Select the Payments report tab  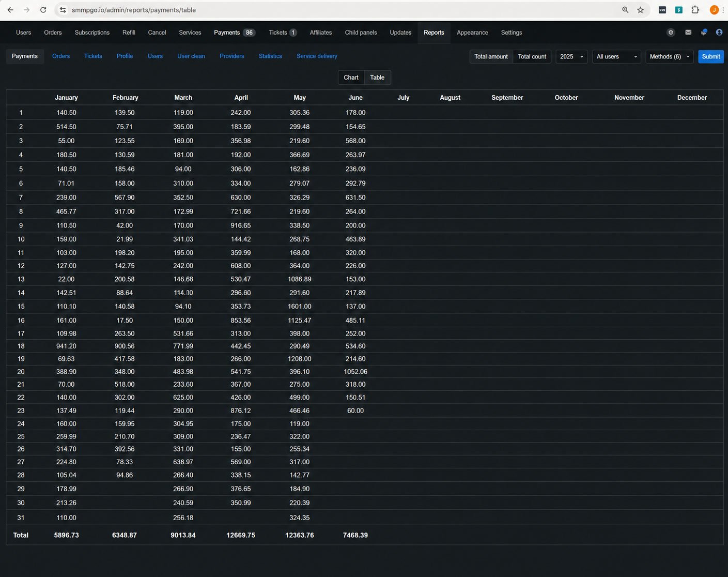[25, 56]
